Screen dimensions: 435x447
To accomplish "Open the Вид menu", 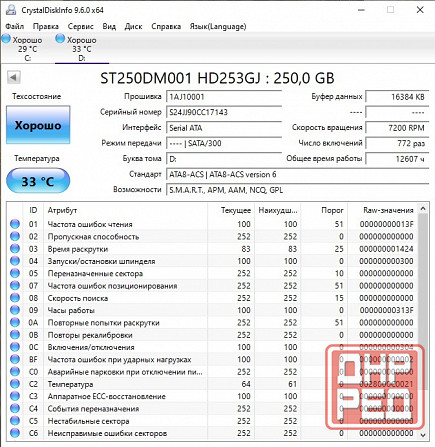I will pos(109,26).
